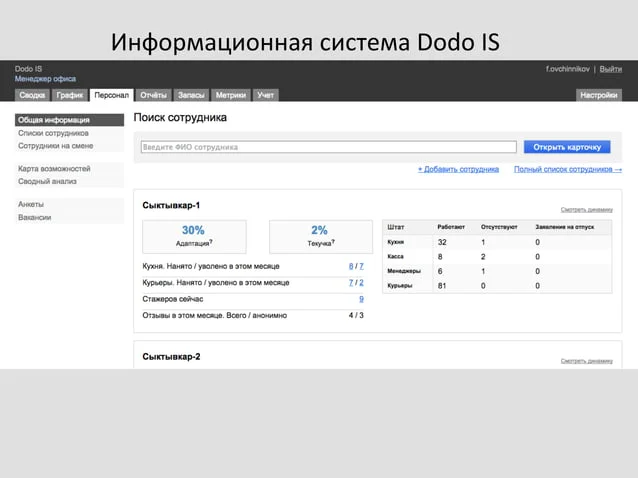638x478 pixels.
Task: Open Полный список сотрудников link
Action: (x=568, y=169)
